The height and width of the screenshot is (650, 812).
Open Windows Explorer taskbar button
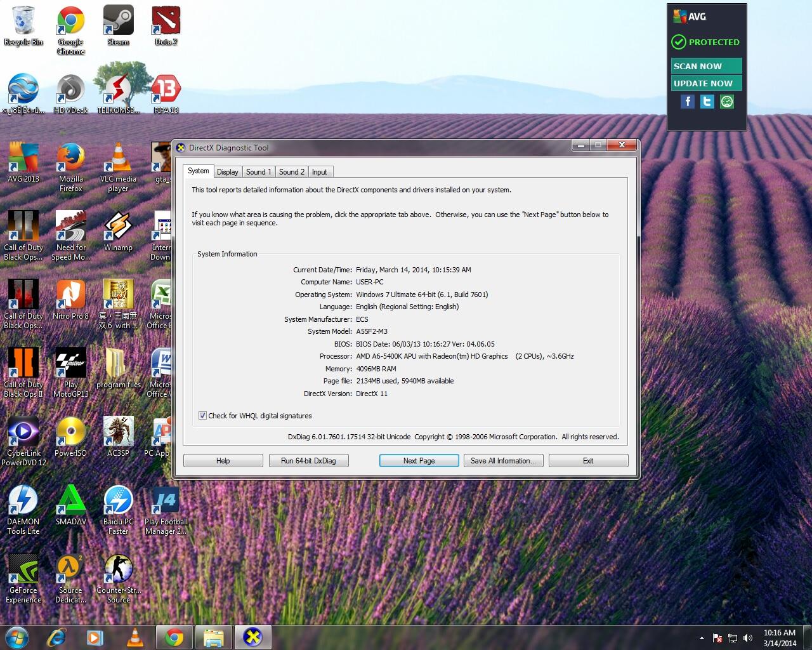tap(214, 637)
